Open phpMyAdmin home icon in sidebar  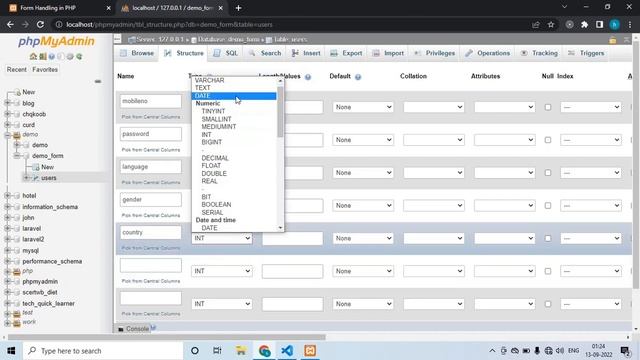click(x=33, y=56)
